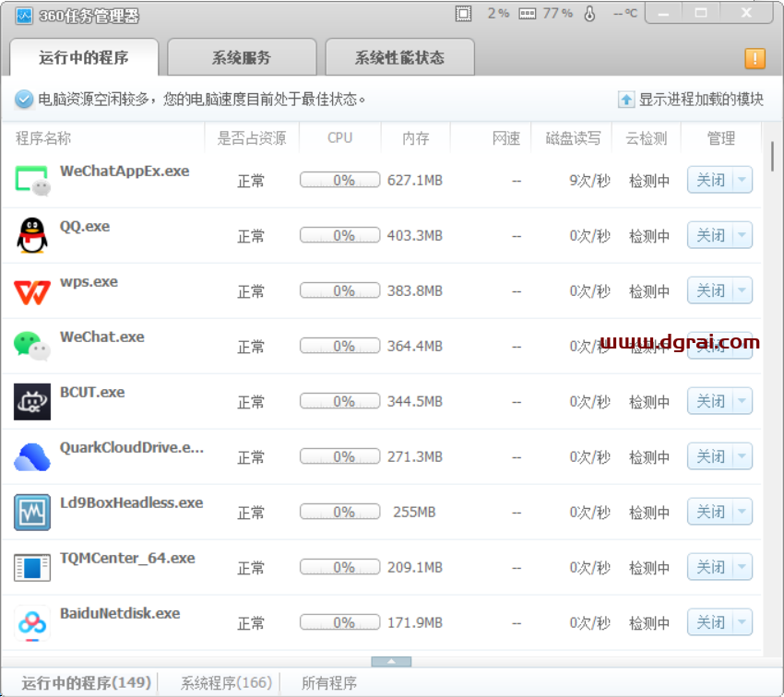Close QuarkCloudDrive with 关闭 button
Viewport: 784px width, 697px height.
tap(710, 456)
